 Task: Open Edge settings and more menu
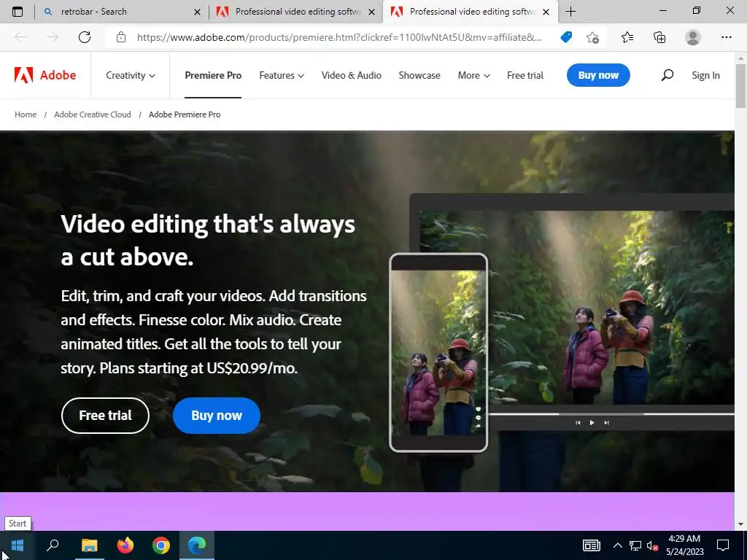[x=727, y=37]
